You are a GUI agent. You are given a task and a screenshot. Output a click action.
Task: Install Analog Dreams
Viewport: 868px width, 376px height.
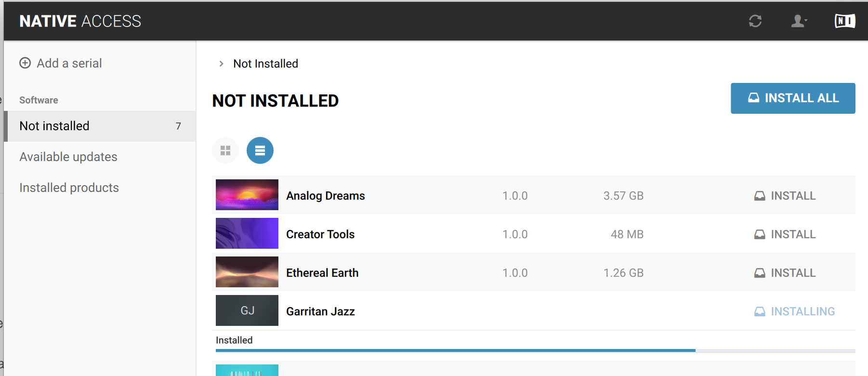pos(785,196)
